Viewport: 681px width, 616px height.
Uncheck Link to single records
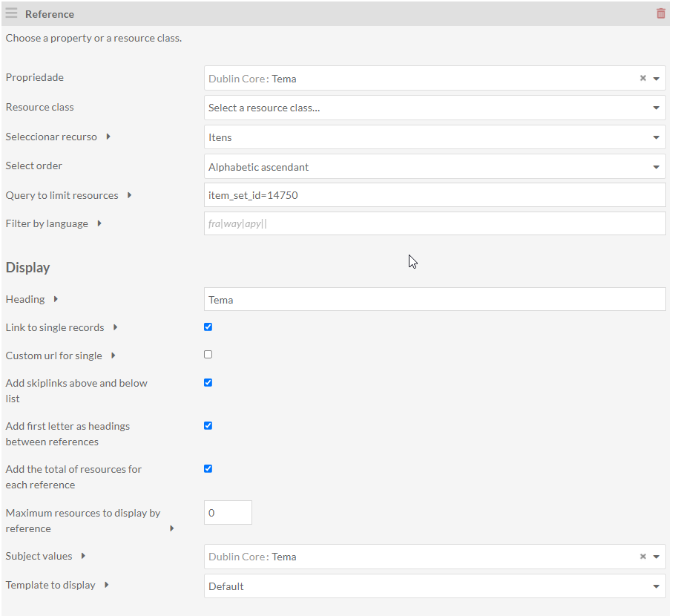[208, 327]
